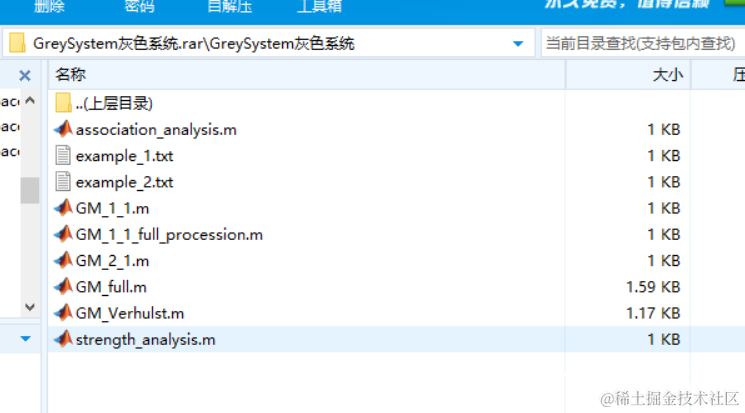Close the left sidebar panel with X
The height and width of the screenshot is (413, 745).
(x=25, y=75)
